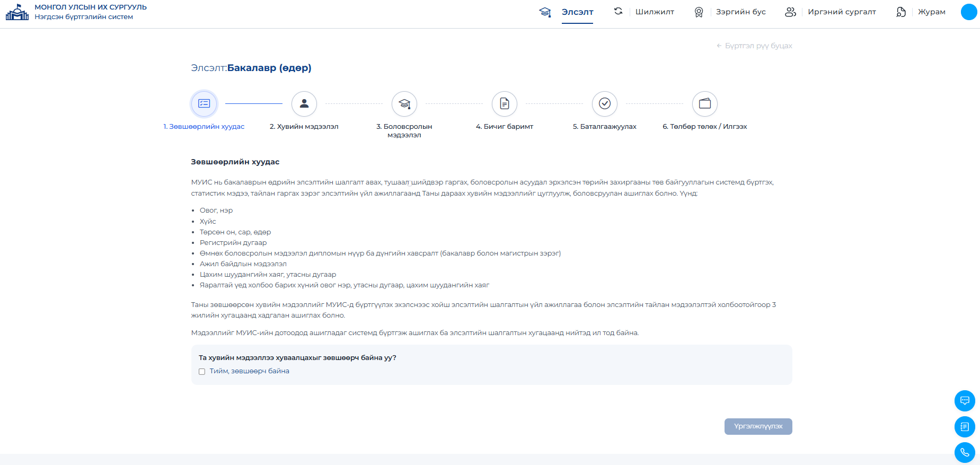Click the 'Бүртгэл рүү буцах' back link
The width and height of the screenshot is (980, 465).
pos(754,46)
